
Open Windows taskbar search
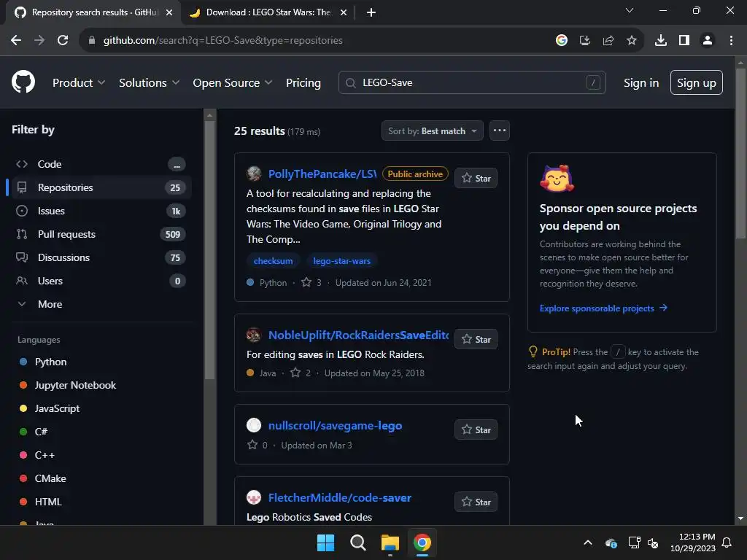[x=357, y=542]
